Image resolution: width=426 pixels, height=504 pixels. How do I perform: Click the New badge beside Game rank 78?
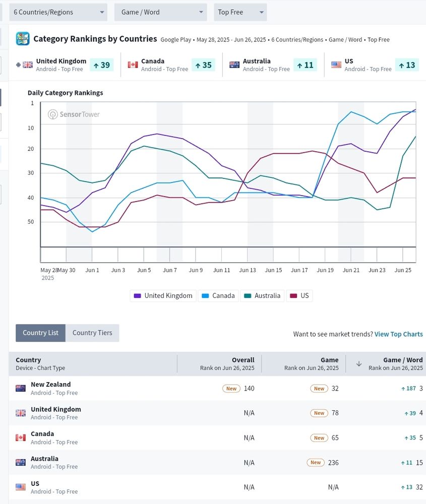coord(319,413)
